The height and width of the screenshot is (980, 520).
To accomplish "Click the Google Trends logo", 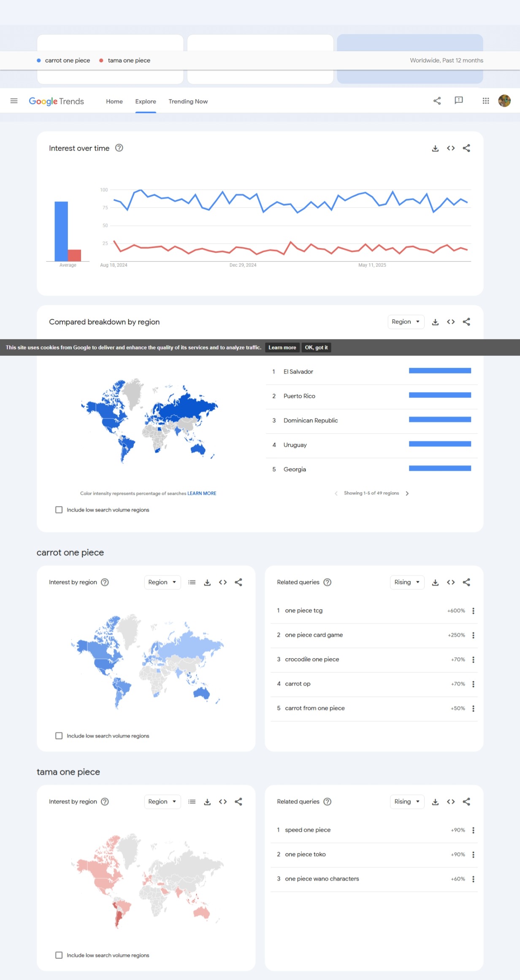I will click(56, 101).
